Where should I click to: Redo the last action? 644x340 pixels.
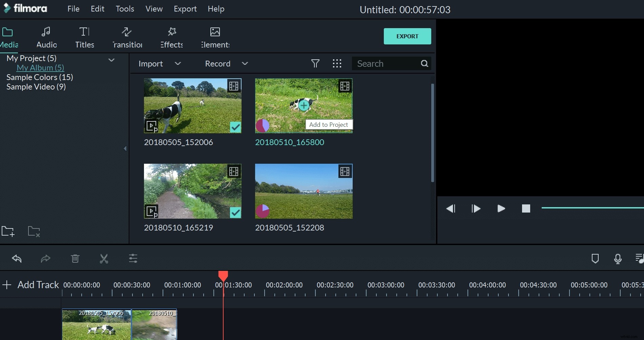point(45,258)
